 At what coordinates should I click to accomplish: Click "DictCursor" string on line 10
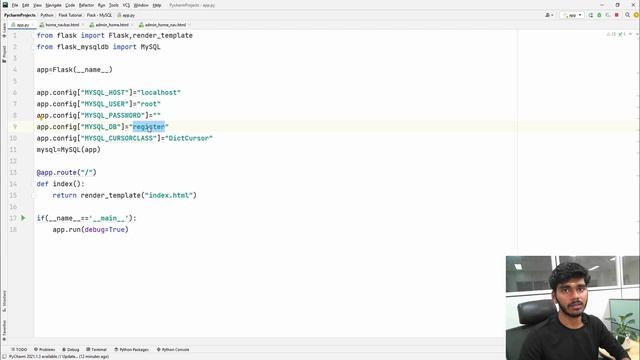[x=189, y=138]
